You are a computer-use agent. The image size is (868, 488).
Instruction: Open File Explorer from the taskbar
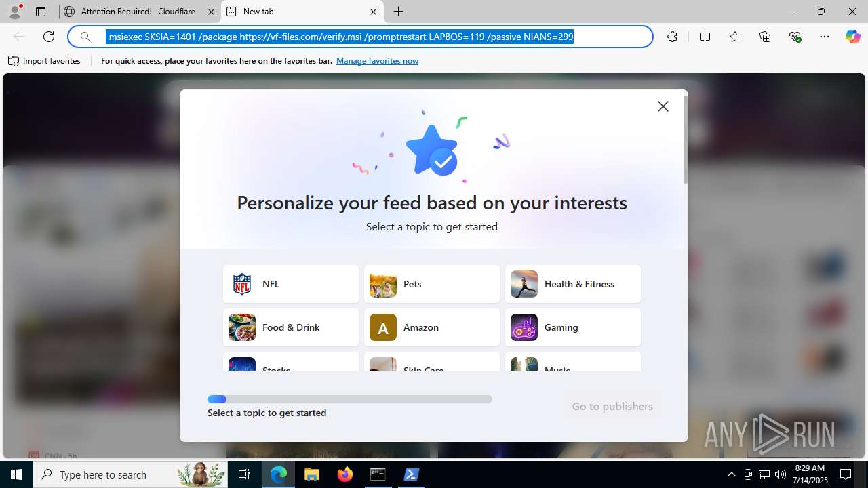click(x=312, y=474)
